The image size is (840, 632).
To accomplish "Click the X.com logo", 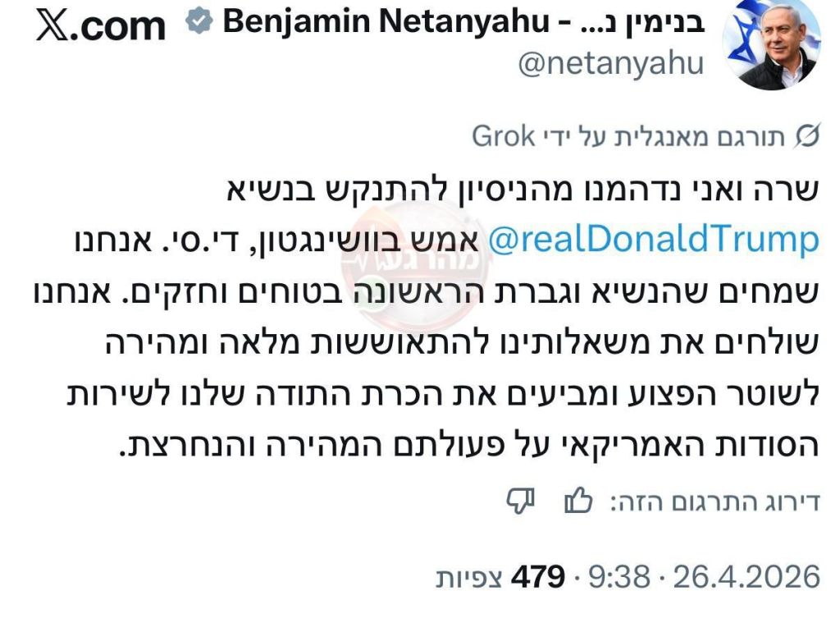I will (101, 26).
